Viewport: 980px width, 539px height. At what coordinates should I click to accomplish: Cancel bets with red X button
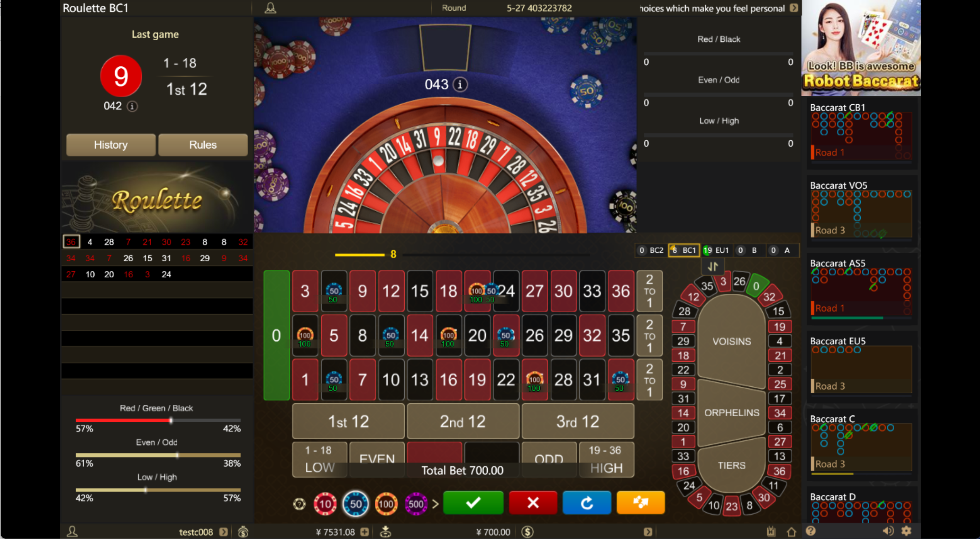click(x=533, y=503)
